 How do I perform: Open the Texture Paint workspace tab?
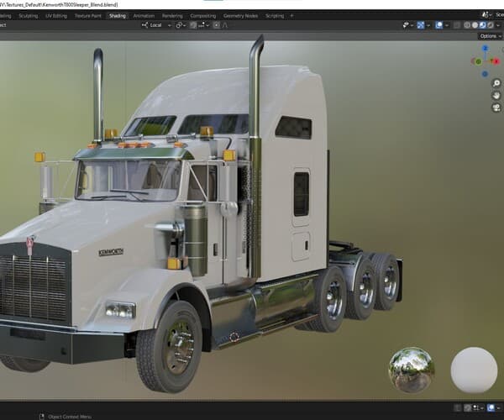[x=87, y=15]
